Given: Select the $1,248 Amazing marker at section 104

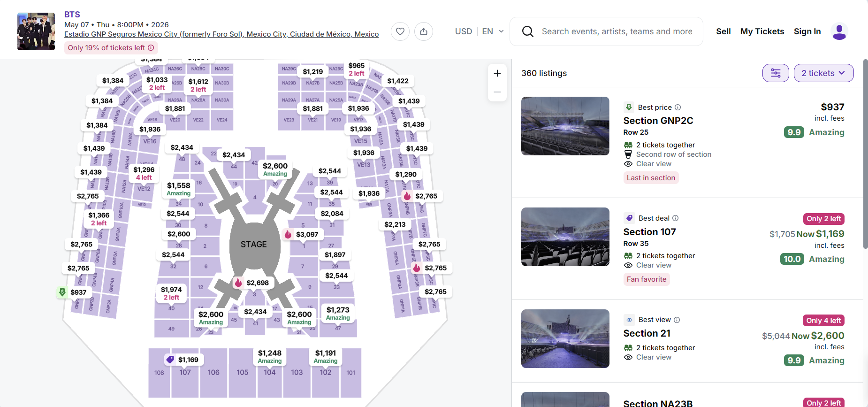Looking at the screenshot, I should pyautogui.click(x=270, y=357).
